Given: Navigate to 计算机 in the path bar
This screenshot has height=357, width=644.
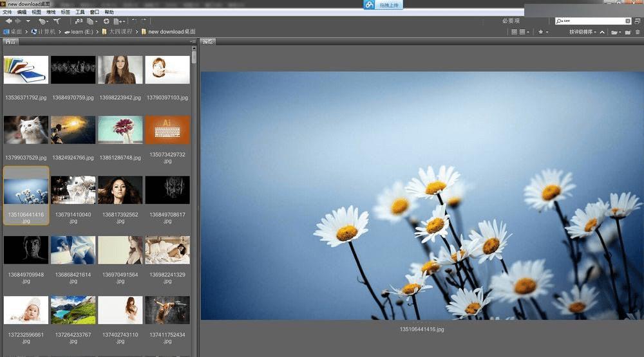Looking at the screenshot, I should coord(44,32).
